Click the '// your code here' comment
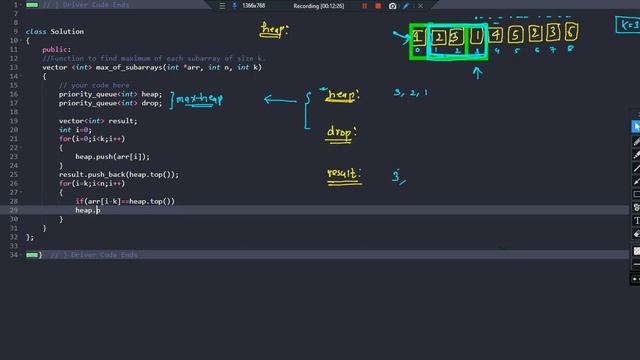The width and height of the screenshot is (640, 360). tap(94, 85)
